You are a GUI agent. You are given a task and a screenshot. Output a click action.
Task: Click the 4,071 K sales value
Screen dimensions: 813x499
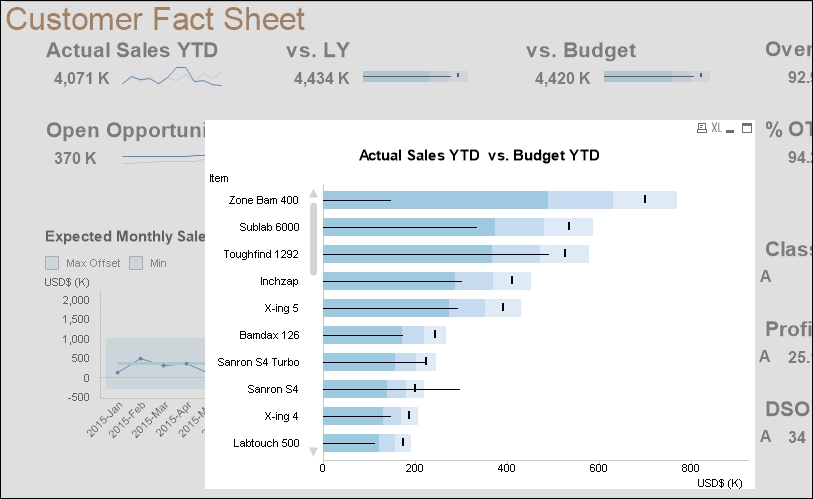point(82,78)
